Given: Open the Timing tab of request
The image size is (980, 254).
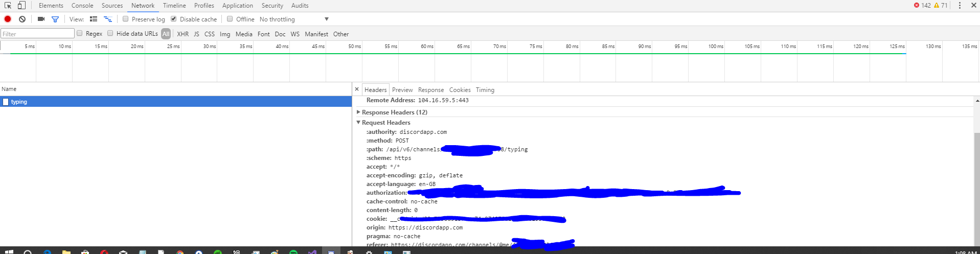Looking at the screenshot, I should click(485, 90).
